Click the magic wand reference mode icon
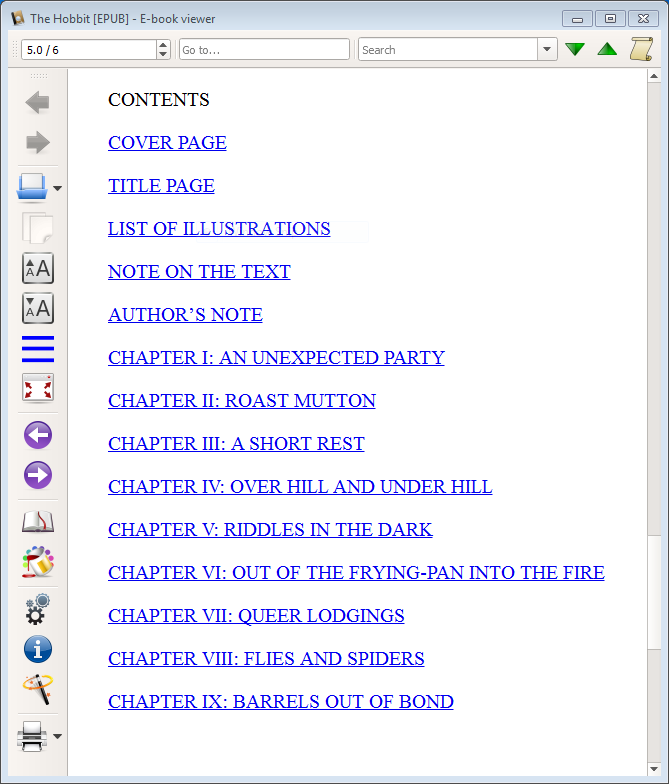 [x=38, y=689]
